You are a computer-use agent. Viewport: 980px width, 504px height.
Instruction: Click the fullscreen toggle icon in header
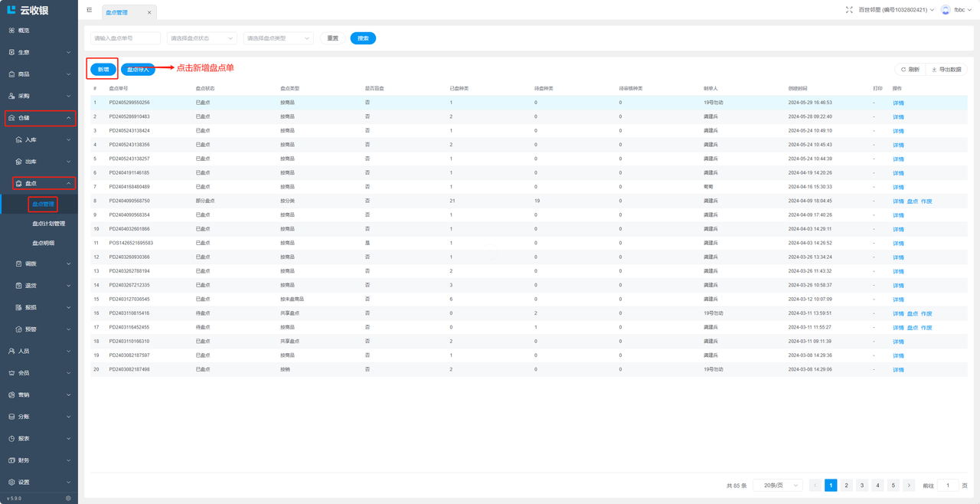(x=849, y=10)
